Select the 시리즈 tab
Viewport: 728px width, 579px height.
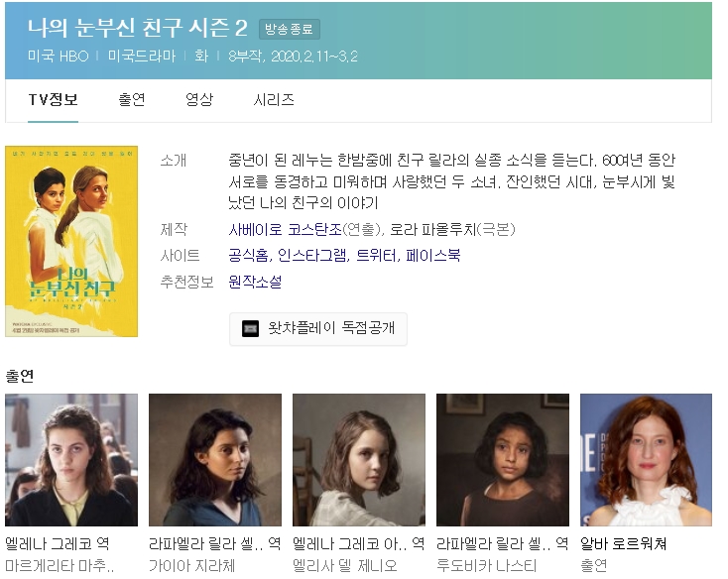tap(274, 100)
